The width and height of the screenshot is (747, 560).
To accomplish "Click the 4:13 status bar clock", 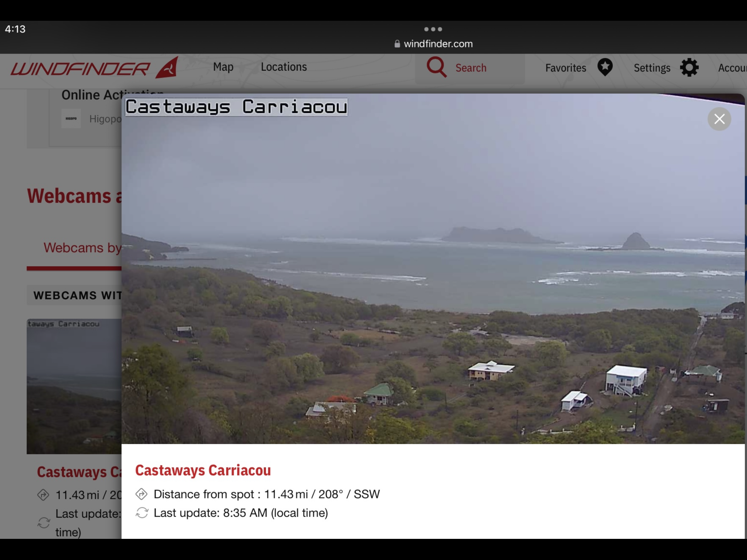I will coord(15,29).
